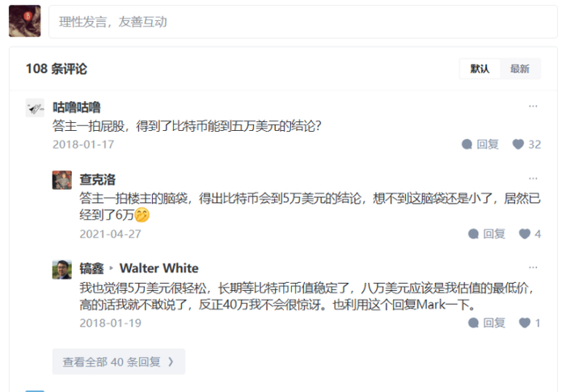This screenshot has height=392, width=566.
Task: Click the 理性发言，友善互动 comment box
Action: [303, 22]
